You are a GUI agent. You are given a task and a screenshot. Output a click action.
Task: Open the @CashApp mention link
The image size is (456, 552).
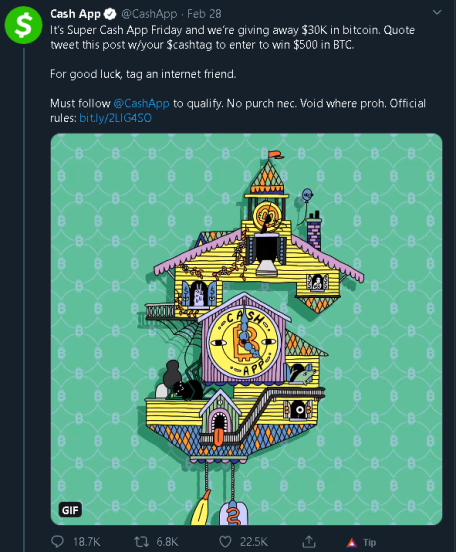(x=141, y=104)
